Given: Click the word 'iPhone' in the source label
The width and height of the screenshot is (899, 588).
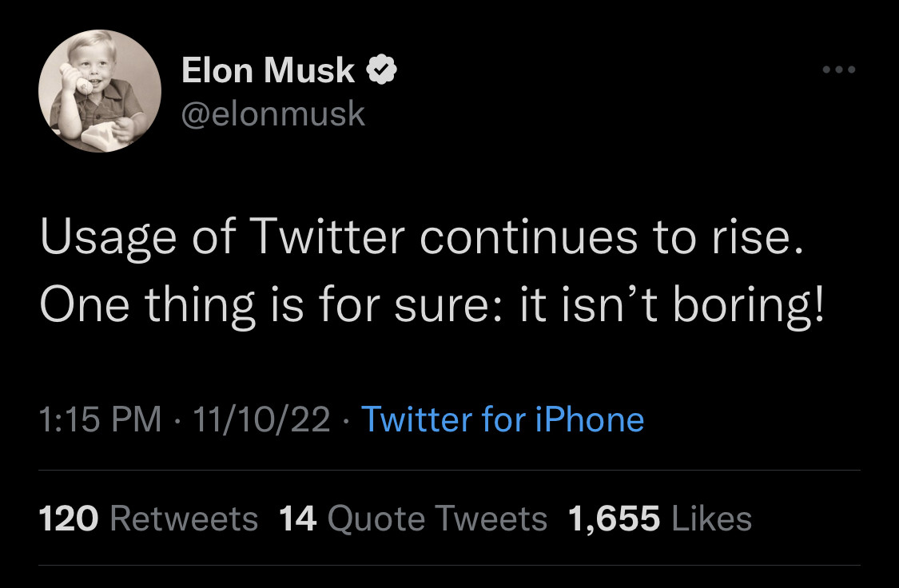Looking at the screenshot, I should click(x=590, y=419).
